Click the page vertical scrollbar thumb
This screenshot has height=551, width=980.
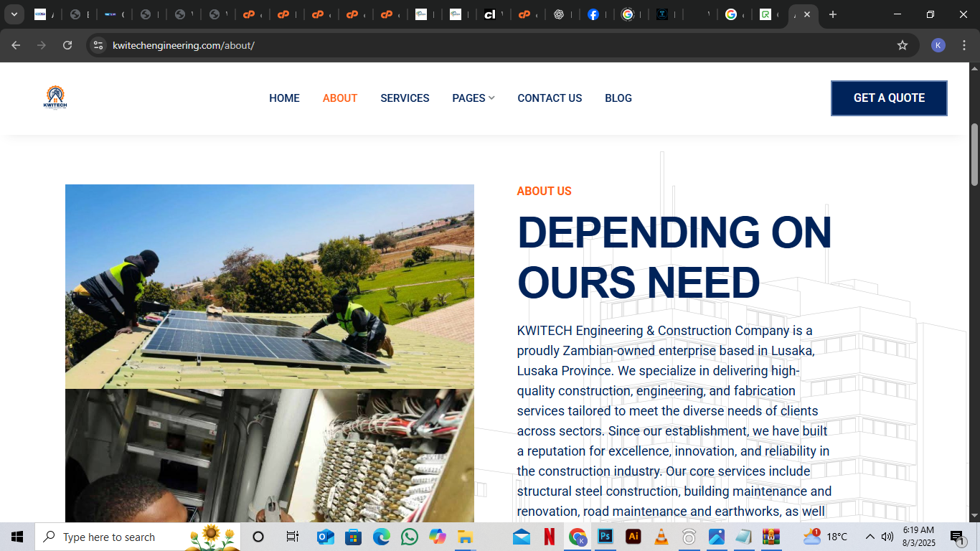click(x=974, y=154)
